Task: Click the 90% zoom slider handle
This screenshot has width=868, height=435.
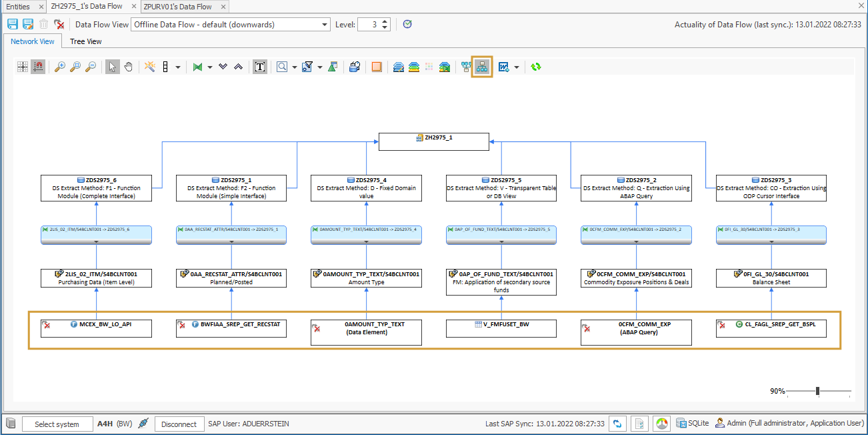Action: click(x=817, y=391)
